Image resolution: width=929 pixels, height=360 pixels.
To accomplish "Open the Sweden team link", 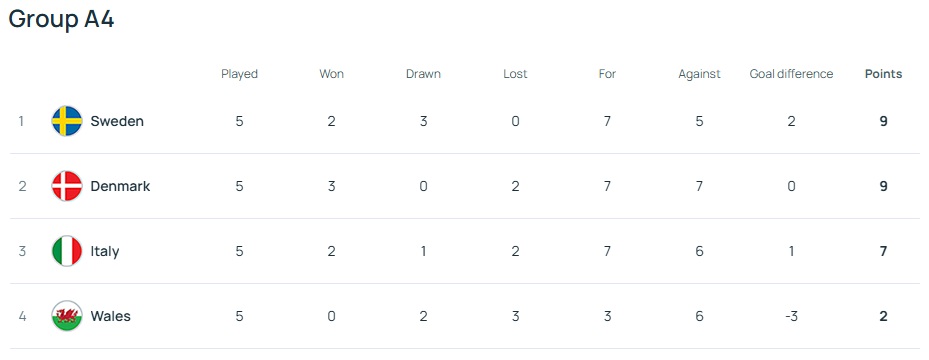I will click(117, 121).
